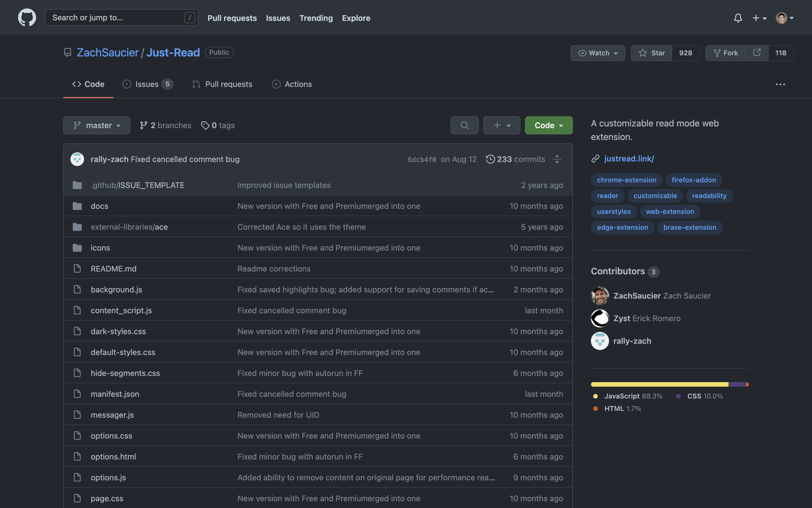The height and width of the screenshot is (508, 812).
Task: Click the hide-segments.css file icon
Action: tap(77, 373)
